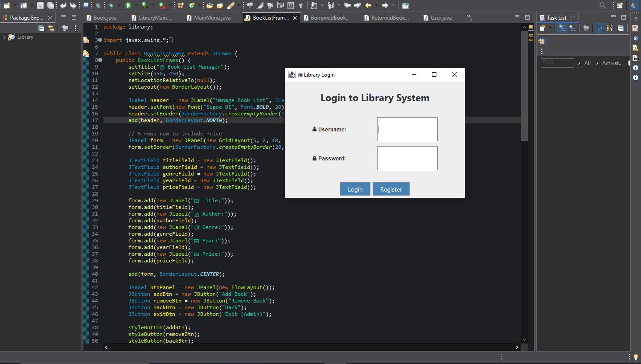Toggle Block Selection Mode icon

pos(291,5)
